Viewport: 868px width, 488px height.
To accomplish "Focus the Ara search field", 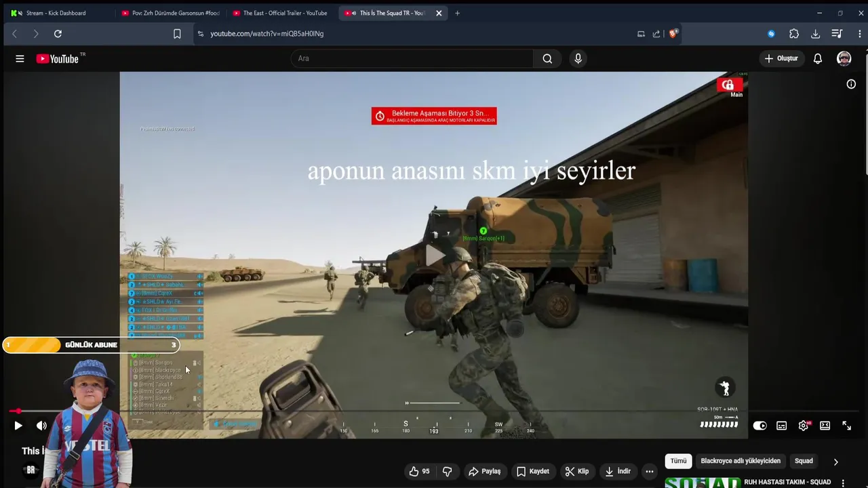I will [412, 58].
